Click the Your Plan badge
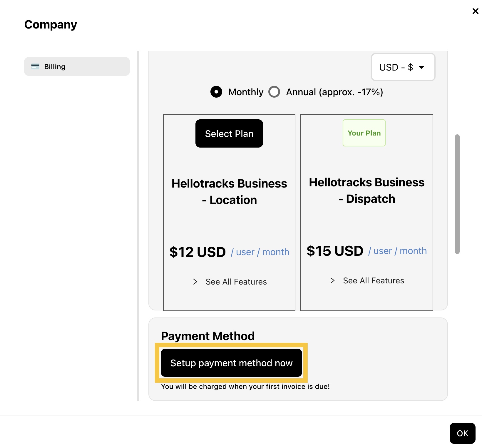This screenshot has width=482, height=448. click(364, 133)
